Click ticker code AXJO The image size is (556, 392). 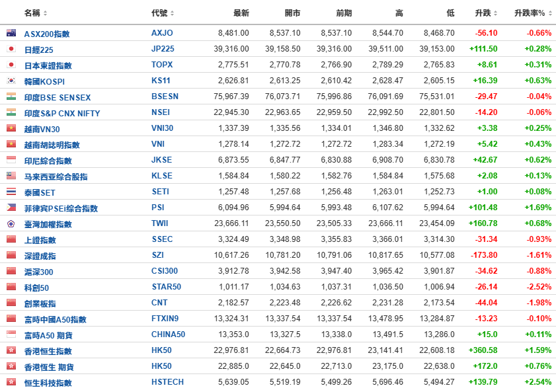coord(162,33)
